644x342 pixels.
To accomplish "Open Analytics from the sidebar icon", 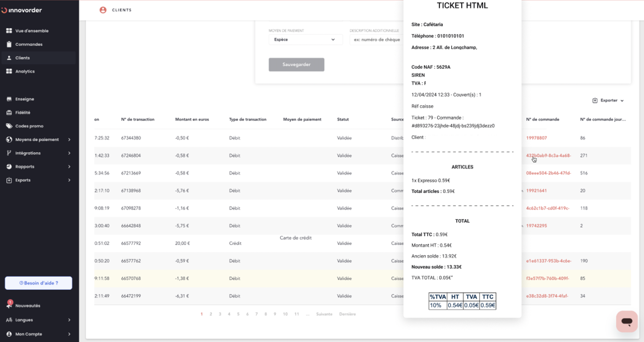I will (x=9, y=71).
